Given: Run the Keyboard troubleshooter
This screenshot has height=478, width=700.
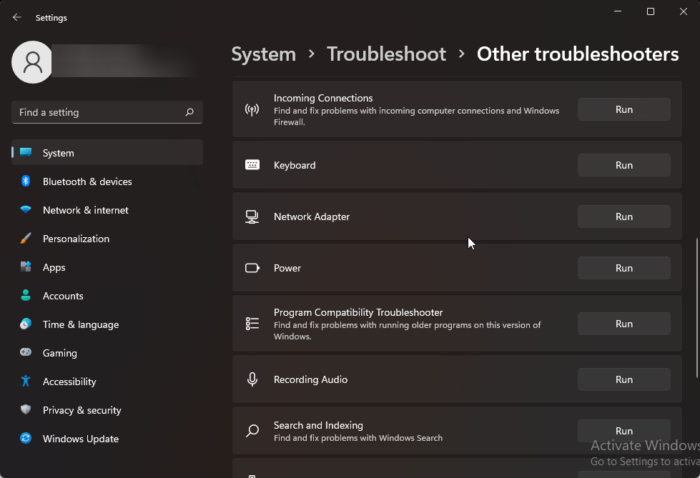Looking at the screenshot, I should [x=623, y=165].
